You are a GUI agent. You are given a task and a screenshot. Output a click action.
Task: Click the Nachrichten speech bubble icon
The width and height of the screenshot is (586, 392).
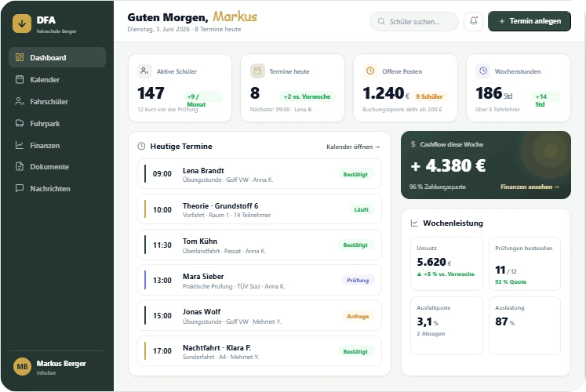coord(20,188)
